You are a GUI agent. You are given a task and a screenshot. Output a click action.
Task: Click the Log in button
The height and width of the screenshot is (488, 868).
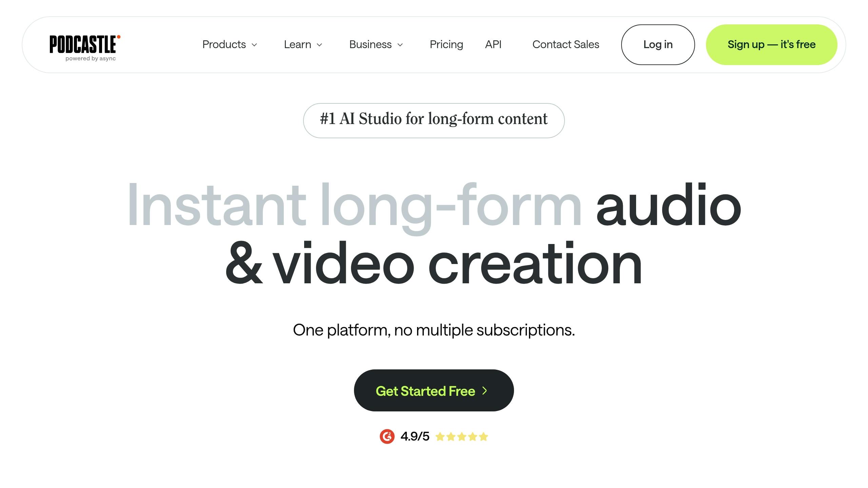658,44
